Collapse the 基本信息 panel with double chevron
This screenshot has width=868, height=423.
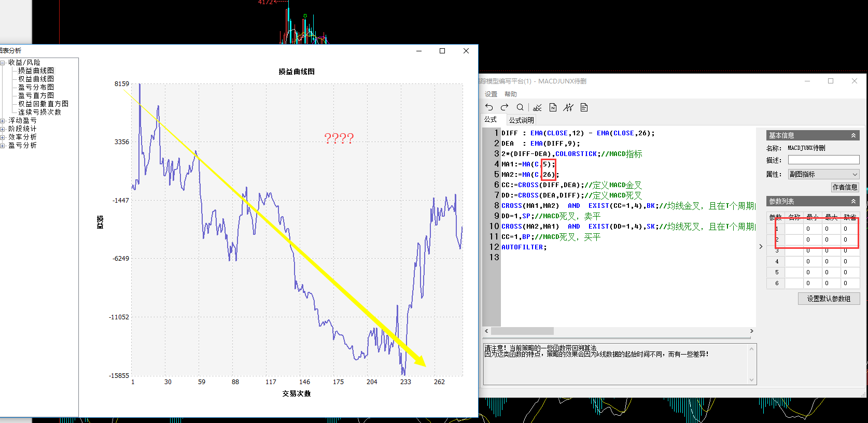click(x=853, y=135)
